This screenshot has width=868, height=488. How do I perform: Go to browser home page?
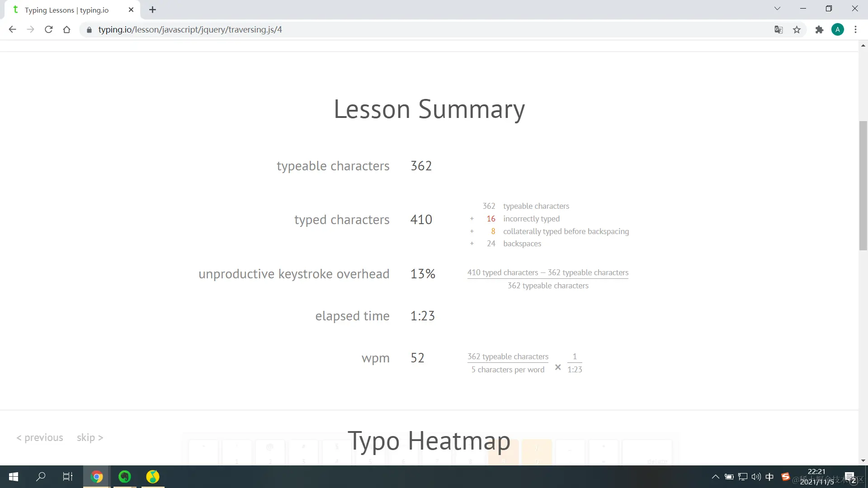pos(66,30)
